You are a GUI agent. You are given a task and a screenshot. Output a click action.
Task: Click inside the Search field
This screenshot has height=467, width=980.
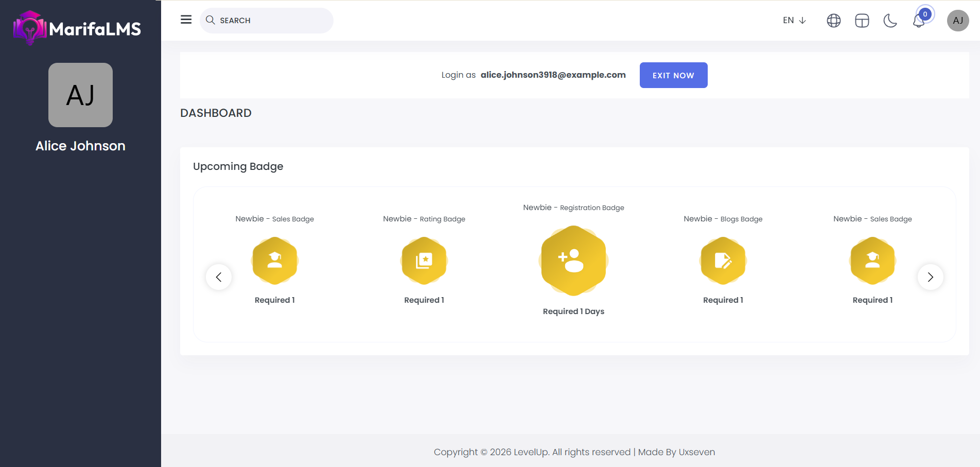pos(273,21)
